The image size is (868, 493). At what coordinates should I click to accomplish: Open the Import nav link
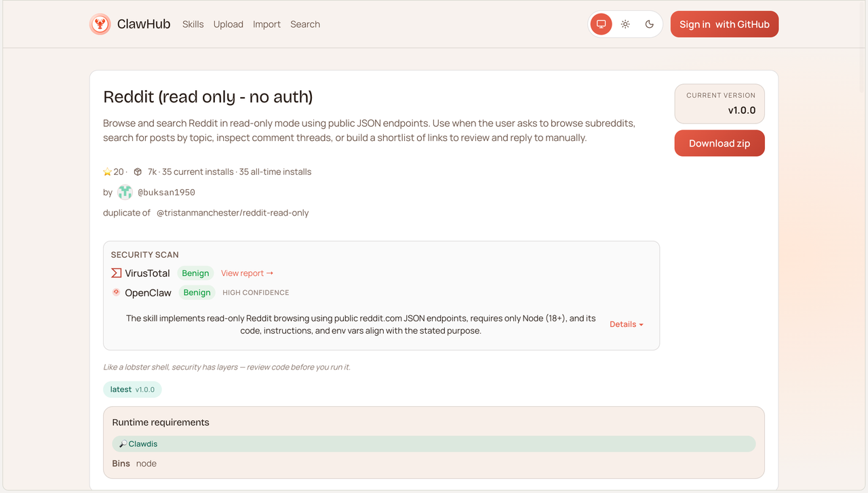(267, 24)
